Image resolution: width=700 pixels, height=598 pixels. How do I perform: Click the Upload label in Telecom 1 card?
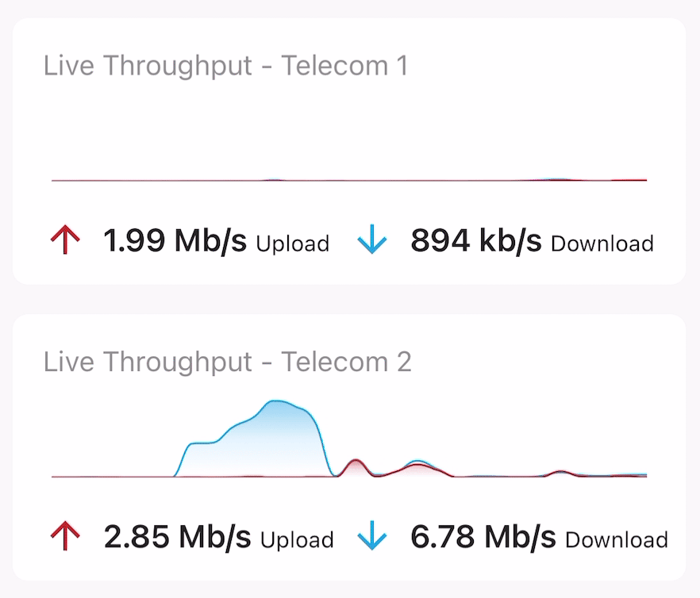(293, 243)
